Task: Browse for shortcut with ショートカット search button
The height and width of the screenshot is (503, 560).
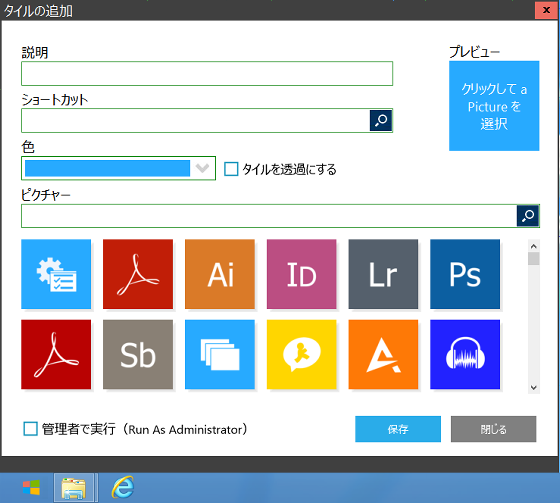Action: (381, 120)
